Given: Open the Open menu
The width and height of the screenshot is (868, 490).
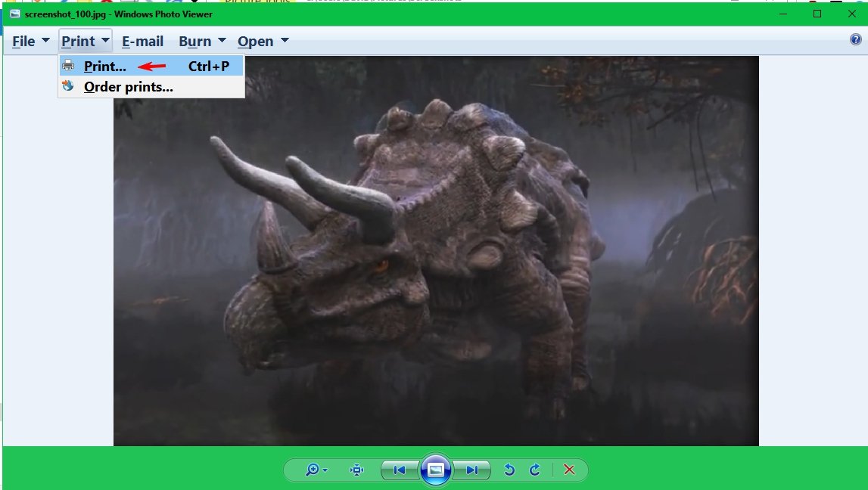Looking at the screenshot, I should pyautogui.click(x=255, y=42).
